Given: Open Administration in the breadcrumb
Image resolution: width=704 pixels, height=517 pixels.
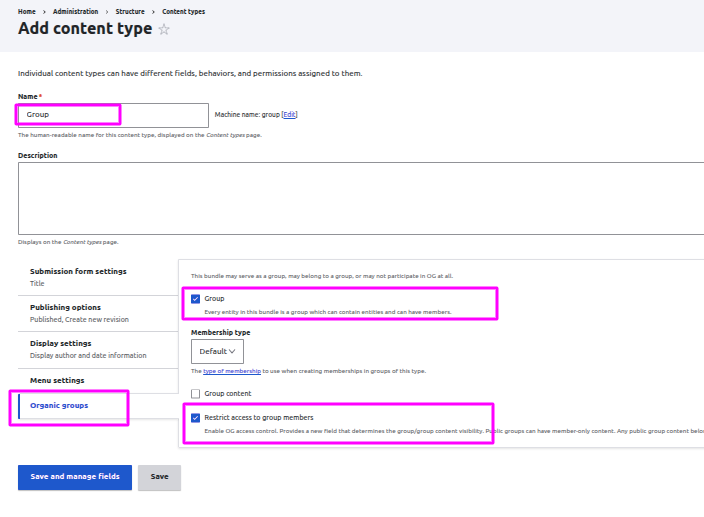Looking at the screenshot, I should tap(76, 11).
